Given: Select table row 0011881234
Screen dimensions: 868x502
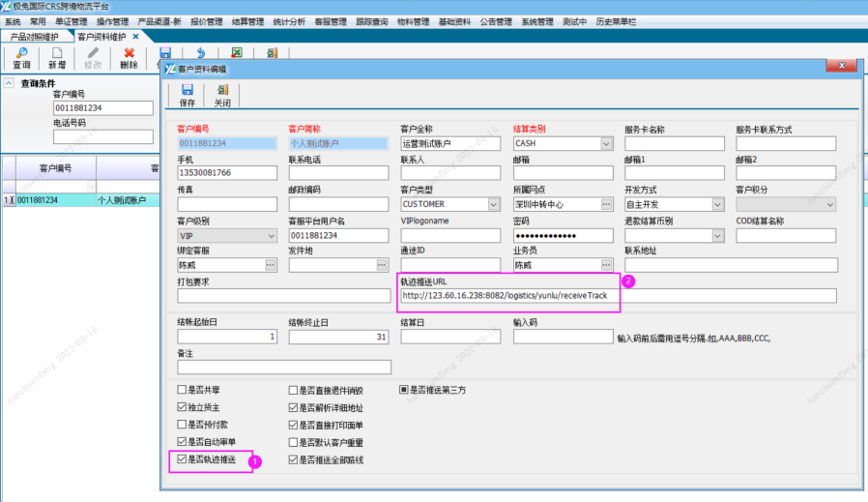Looking at the screenshot, I should (x=81, y=200).
